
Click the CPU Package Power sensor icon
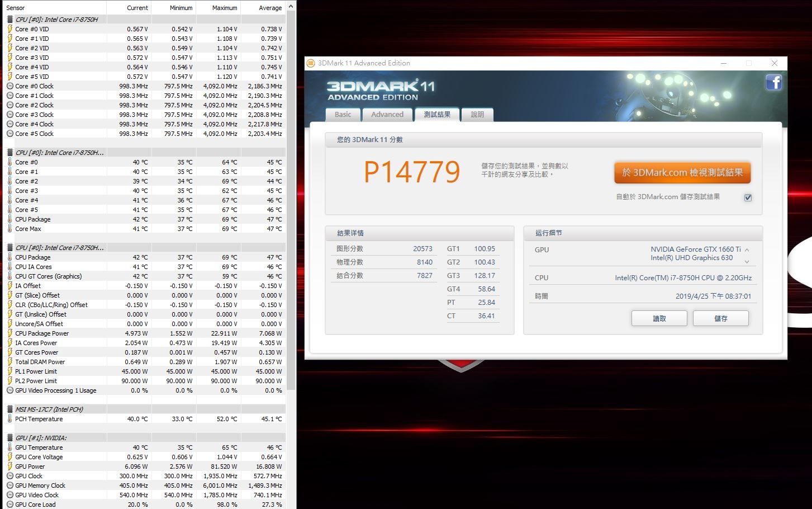(x=10, y=333)
